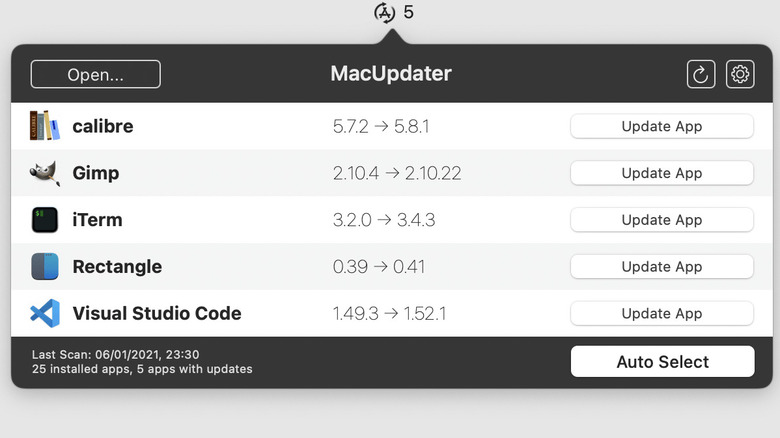Click the Rectangle app icon
This screenshot has height=438, width=780.
(x=45, y=267)
